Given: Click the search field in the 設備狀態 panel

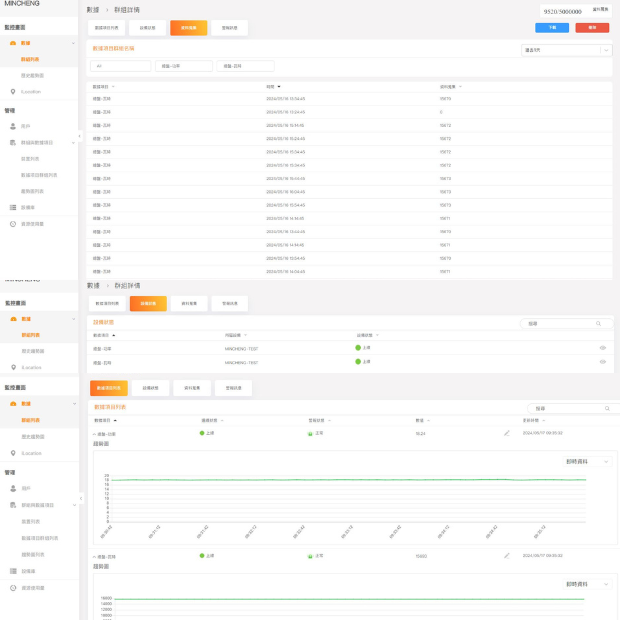Looking at the screenshot, I should [565, 323].
